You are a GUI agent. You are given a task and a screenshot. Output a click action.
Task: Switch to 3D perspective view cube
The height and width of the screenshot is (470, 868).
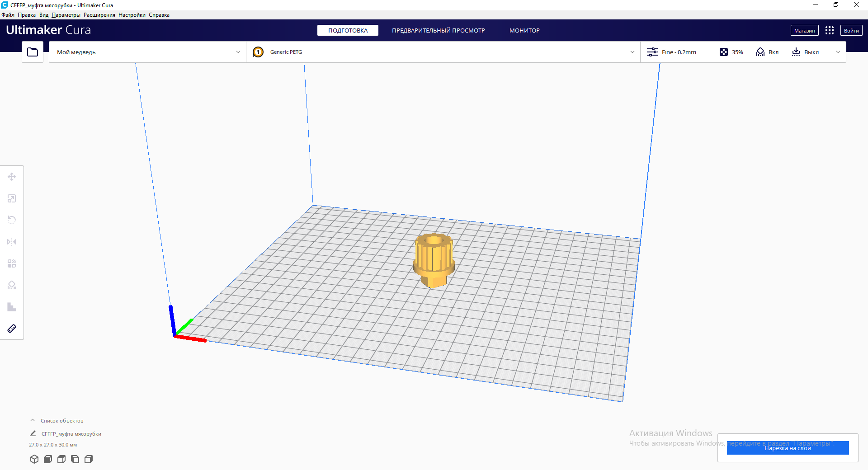(34, 459)
